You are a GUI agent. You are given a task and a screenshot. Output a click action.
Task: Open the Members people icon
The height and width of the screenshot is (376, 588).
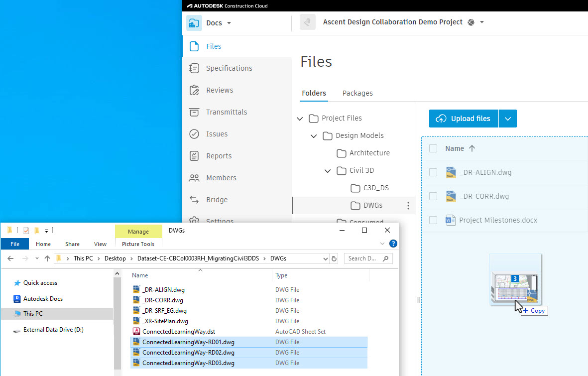click(194, 178)
